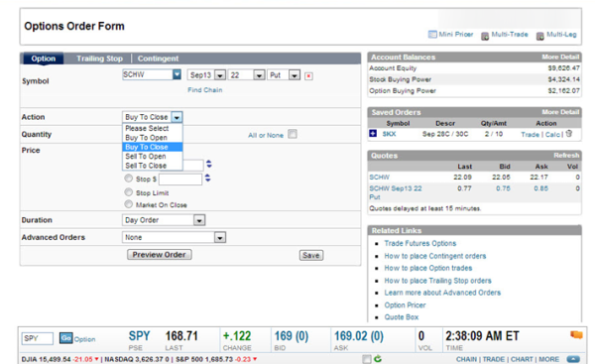Click the Save button
Image resolution: width=595 pixels, height=364 pixels.
tap(311, 255)
